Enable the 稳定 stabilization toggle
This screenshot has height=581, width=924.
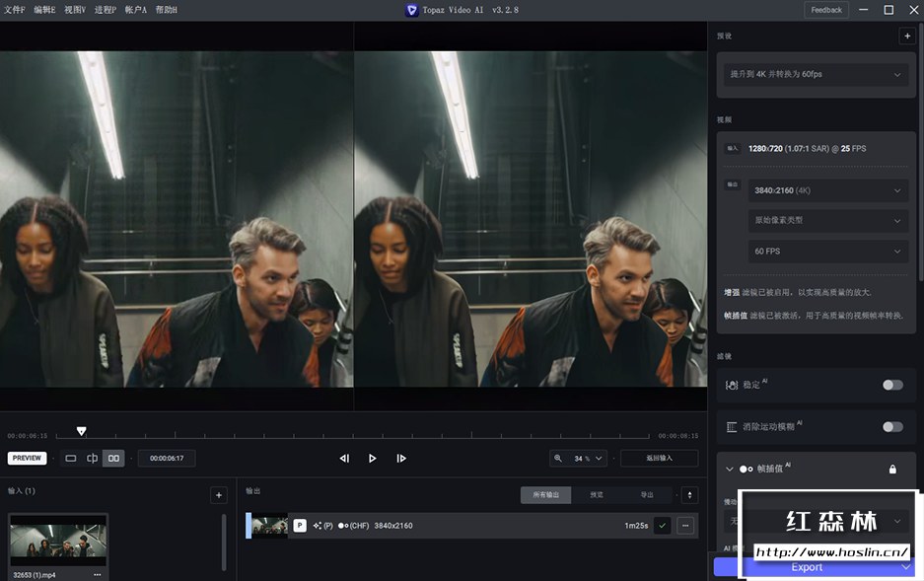point(891,385)
